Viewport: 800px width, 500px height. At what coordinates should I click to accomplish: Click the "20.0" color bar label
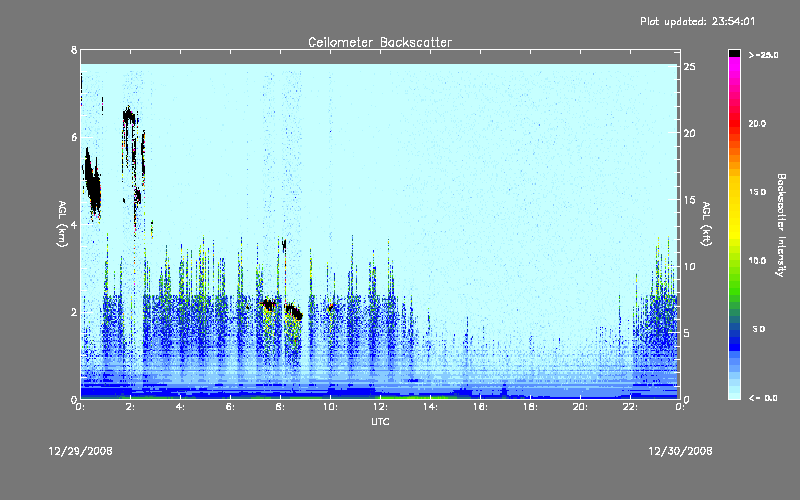(757, 123)
